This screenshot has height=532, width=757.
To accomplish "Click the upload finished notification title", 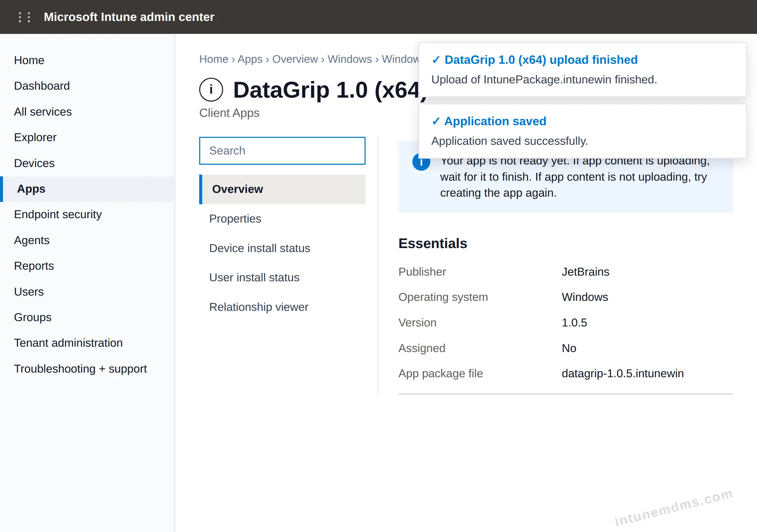I will (x=541, y=60).
